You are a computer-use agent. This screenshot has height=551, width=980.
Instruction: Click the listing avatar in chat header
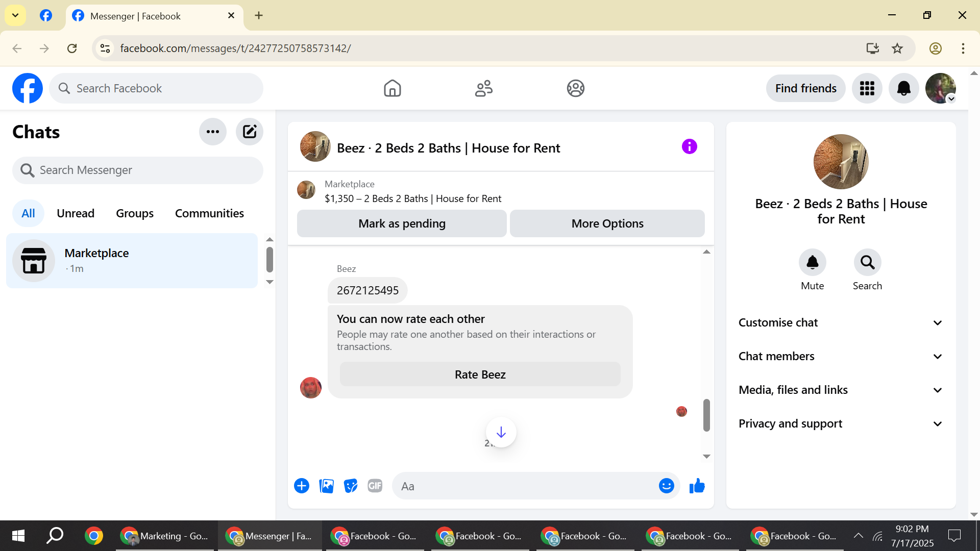[x=315, y=147]
